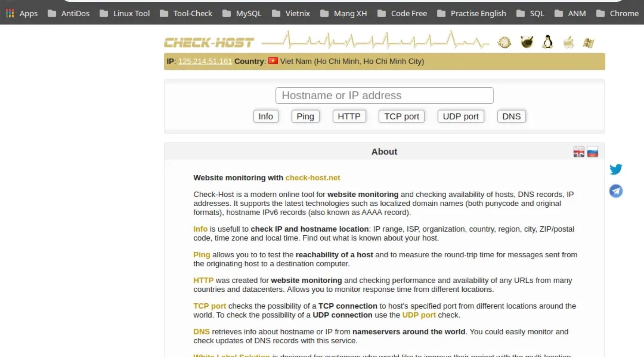Click the "Viet Nam (Ho Chi Minh, Ho Chi Minh City)" text
Screen dimensions: 644x357
(x=352, y=61)
